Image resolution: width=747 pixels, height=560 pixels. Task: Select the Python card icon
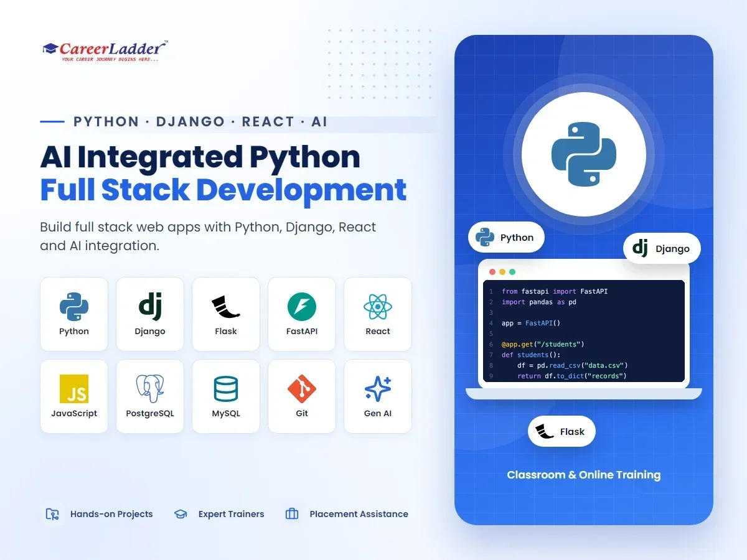pyautogui.click(x=74, y=307)
